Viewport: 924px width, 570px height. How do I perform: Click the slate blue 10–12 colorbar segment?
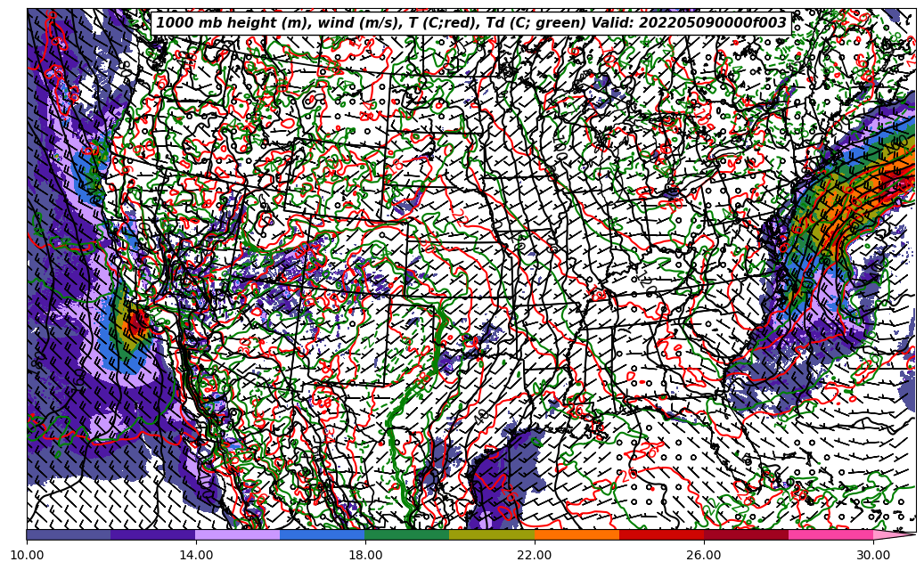point(69,535)
